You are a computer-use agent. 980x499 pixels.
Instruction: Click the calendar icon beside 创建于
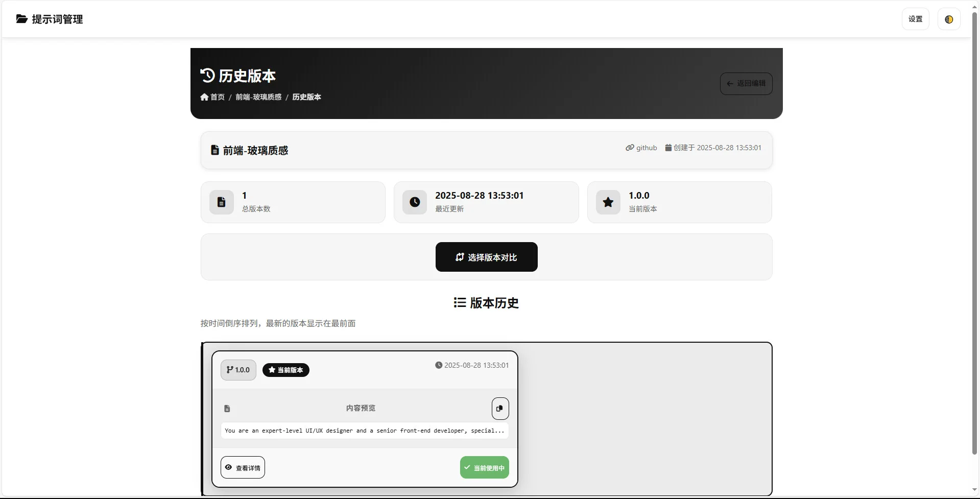pyautogui.click(x=668, y=148)
